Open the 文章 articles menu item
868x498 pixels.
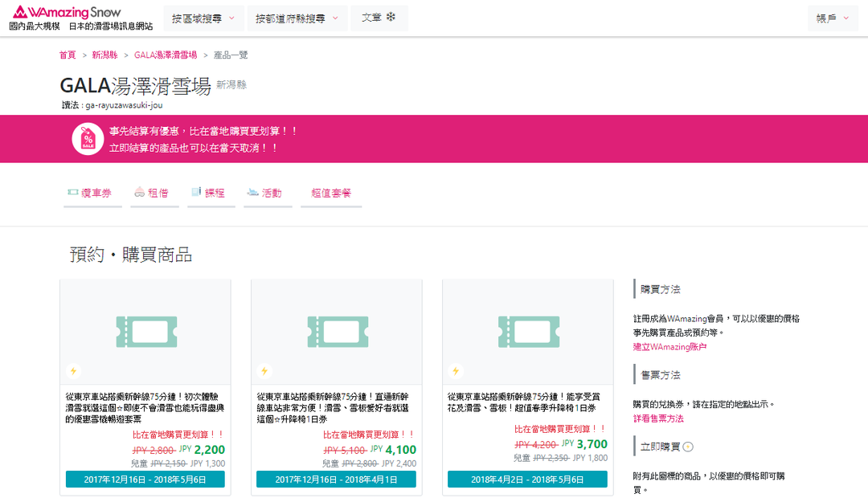[x=379, y=18]
